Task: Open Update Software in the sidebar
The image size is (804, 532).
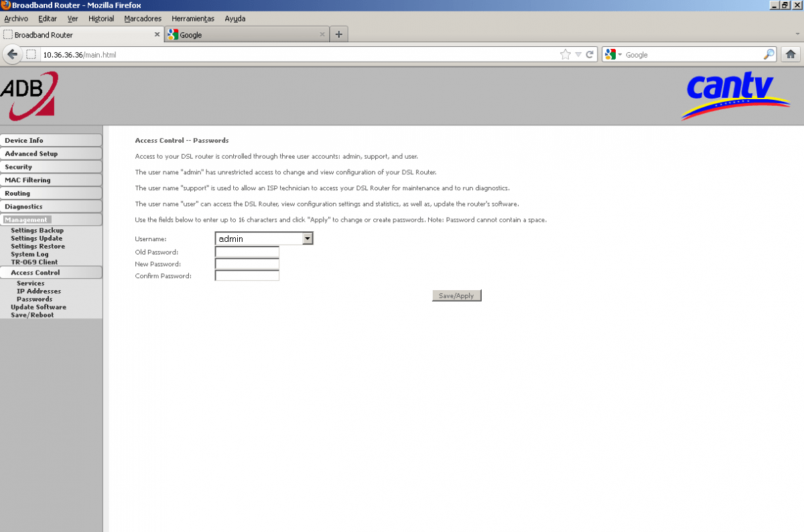Action: (38, 307)
